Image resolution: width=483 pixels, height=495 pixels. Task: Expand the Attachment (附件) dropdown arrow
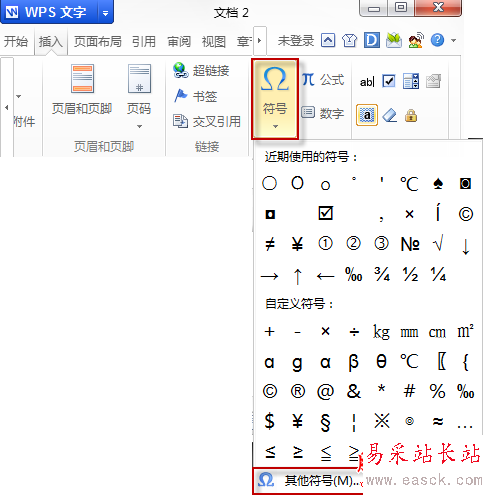pos(19,96)
